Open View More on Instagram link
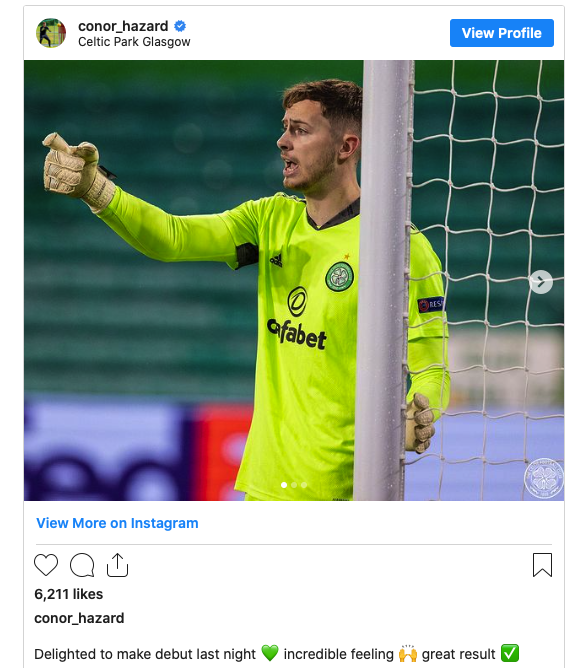The width and height of the screenshot is (572, 668). 117,523
